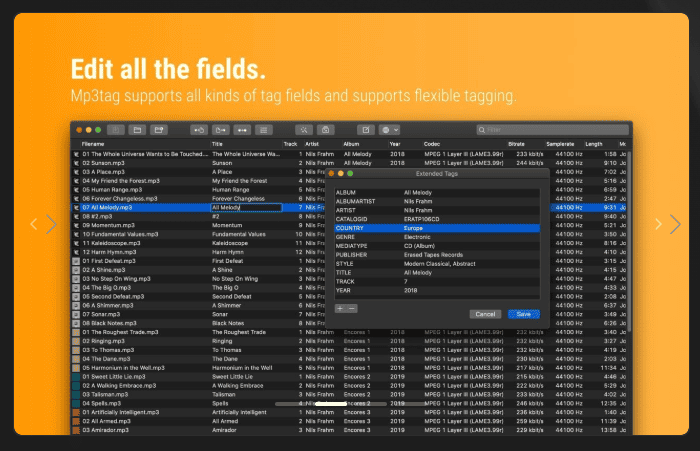Select the CATALOGID field row
This screenshot has height=451, width=700.
click(437, 219)
